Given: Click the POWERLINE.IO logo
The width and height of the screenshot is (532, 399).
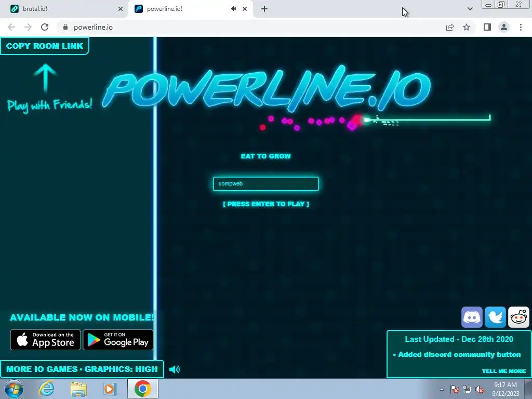Looking at the screenshot, I should tap(267, 89).
